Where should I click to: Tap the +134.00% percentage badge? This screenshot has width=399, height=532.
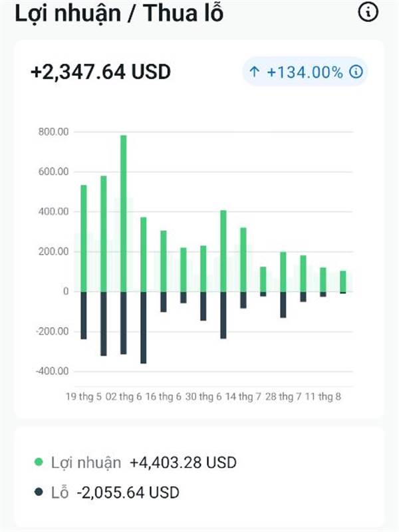tap(305, 72)
